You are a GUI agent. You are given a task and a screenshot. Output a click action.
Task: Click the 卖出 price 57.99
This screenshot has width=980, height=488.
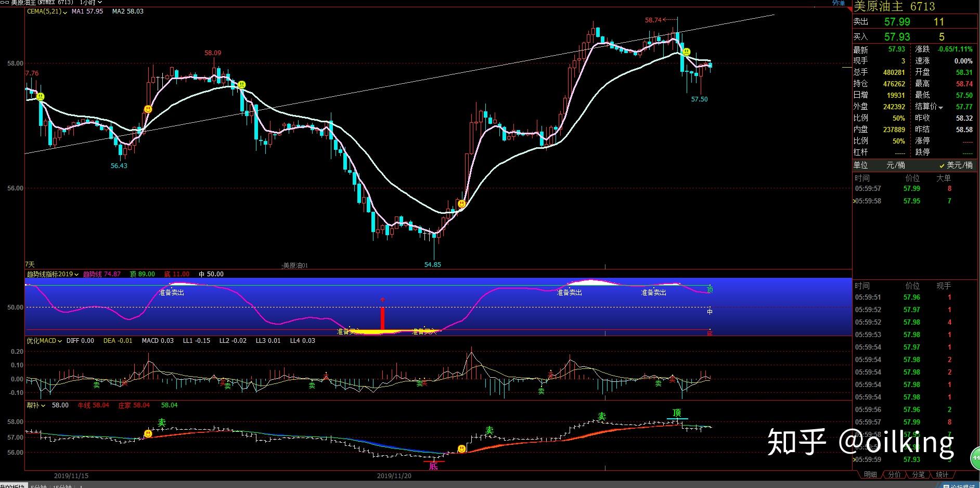click(897, 22)
